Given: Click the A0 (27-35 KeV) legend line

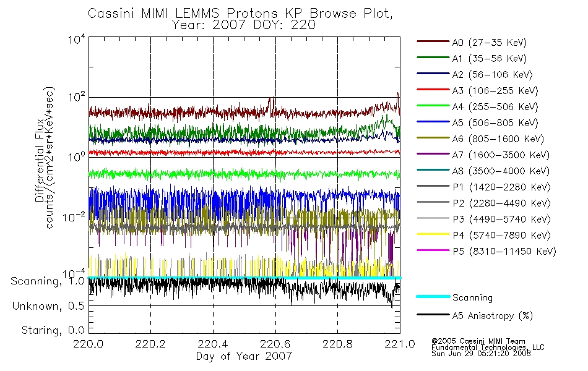Looking at the screenshot, I should point(433,41).
